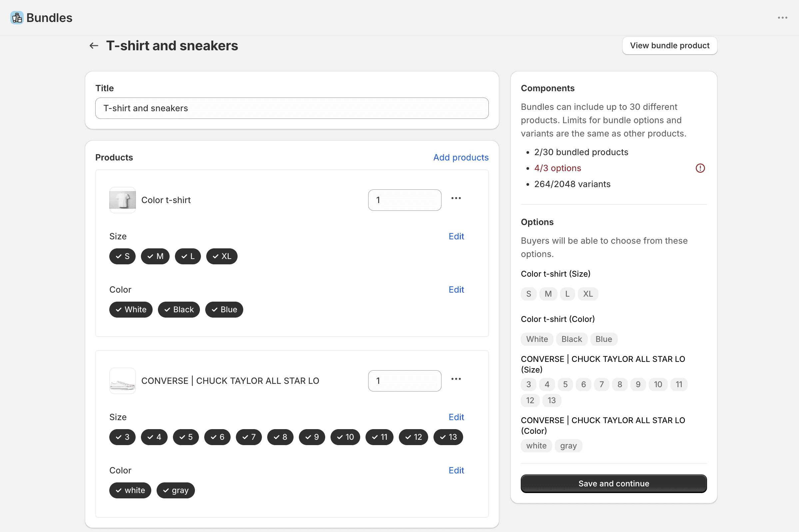Click white tag in Options sidebar
The width and height of the screenshot is (799, 532).
pos(536,446)
